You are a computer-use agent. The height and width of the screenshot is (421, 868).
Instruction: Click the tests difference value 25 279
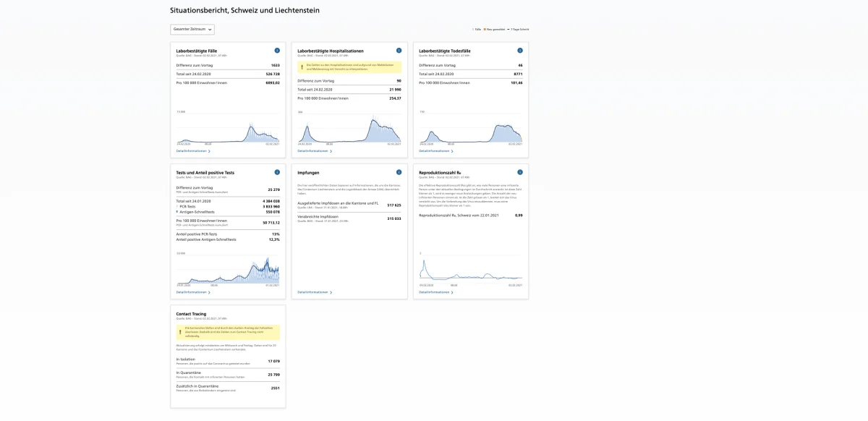click(273, 190)
